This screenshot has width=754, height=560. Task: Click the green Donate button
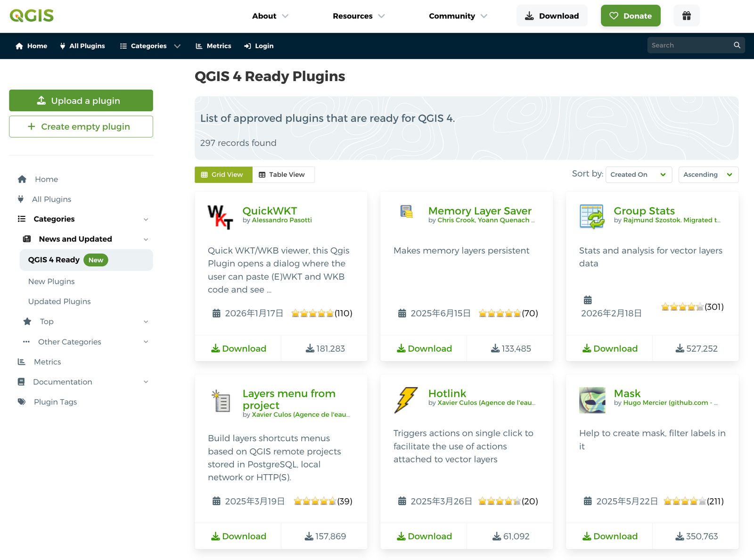pyautogui.click(x=631, y=16)
